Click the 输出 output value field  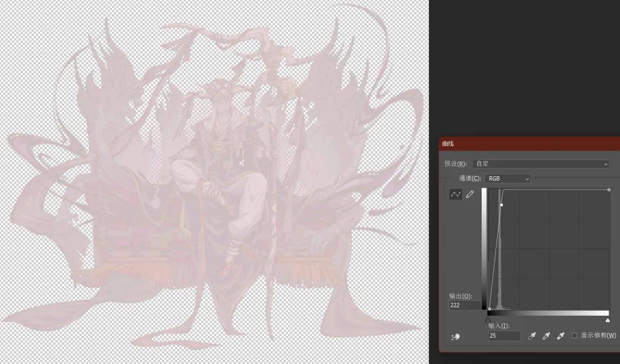click(464, 306)
